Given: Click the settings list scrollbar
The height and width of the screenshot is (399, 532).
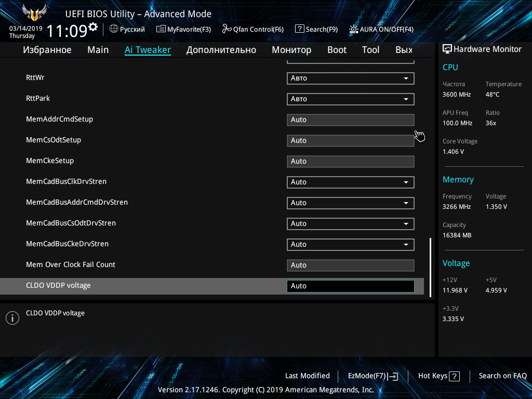Looking at the screenshot, I should click(x=430, y=268).
